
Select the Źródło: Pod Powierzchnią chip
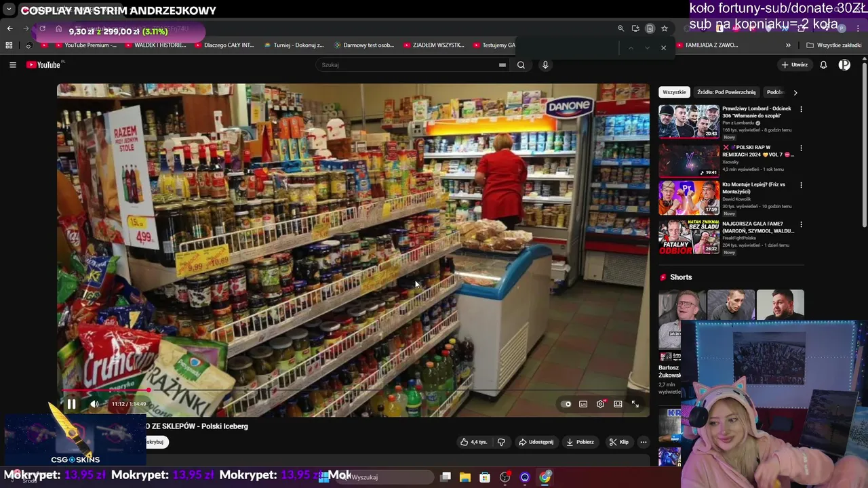[726, 92]
